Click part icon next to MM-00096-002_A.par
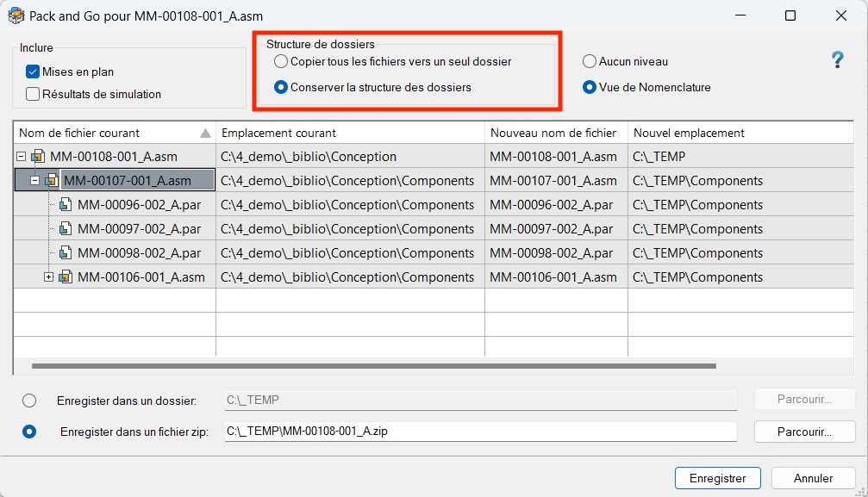Image resolution: width=868 pixels, height=497 pixels. coord(66,205)
